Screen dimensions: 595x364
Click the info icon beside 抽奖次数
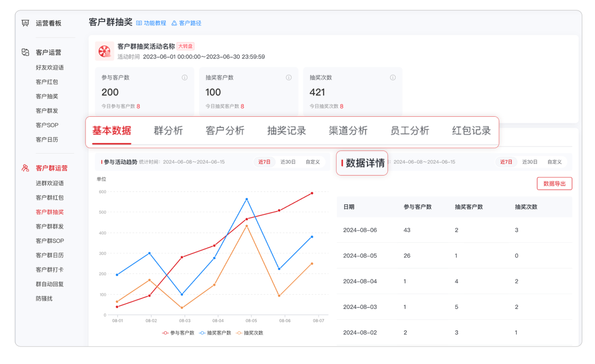click(x=393, y=78)
